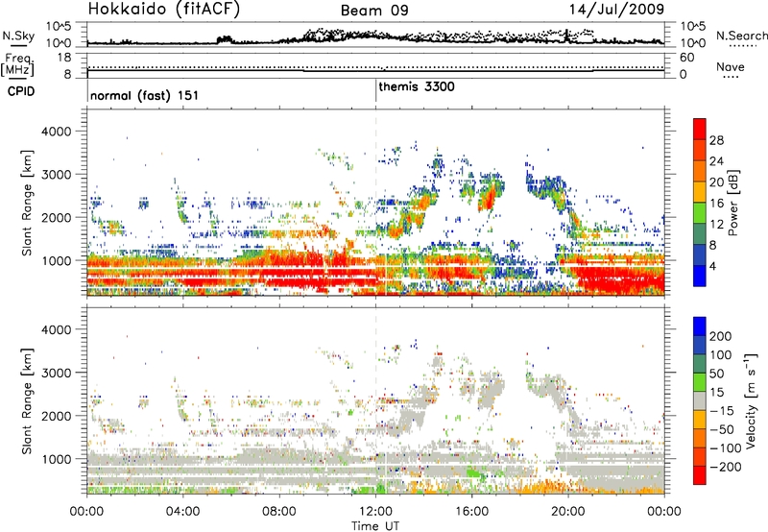Click '2000' tick on velocity panel axis
768x532 pixels.
tap(57, 416)
